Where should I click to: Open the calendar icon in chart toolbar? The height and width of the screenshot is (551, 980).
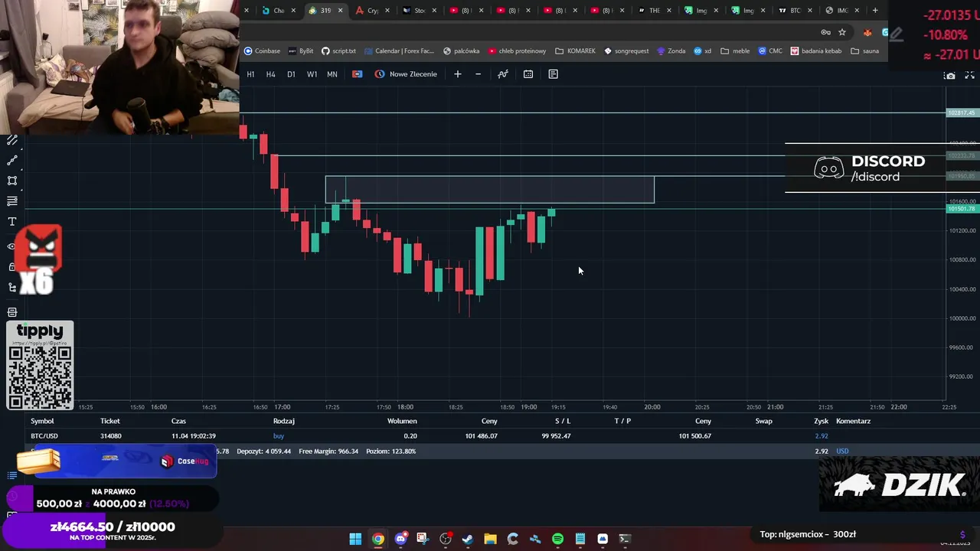click(528, 74)
